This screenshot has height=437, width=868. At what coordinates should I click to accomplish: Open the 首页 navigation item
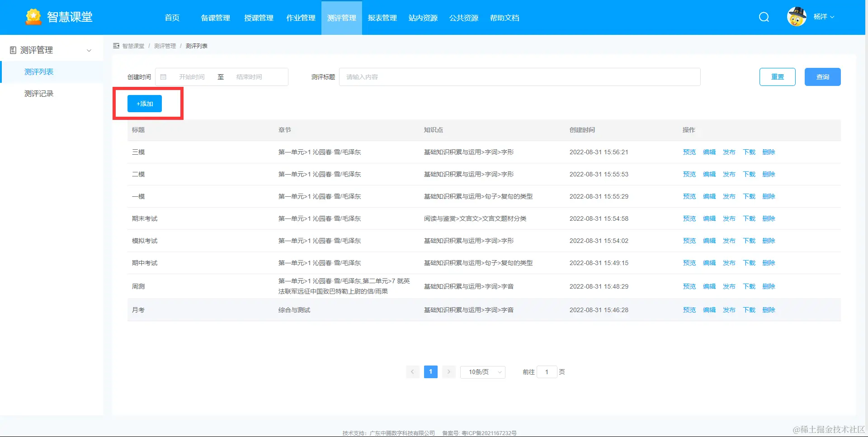172,18
